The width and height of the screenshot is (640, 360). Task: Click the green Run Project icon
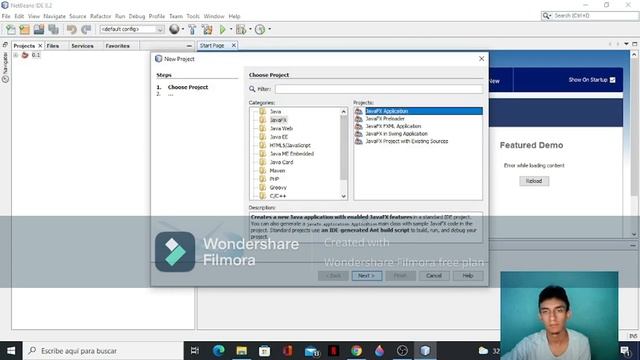tap(223, 29)
